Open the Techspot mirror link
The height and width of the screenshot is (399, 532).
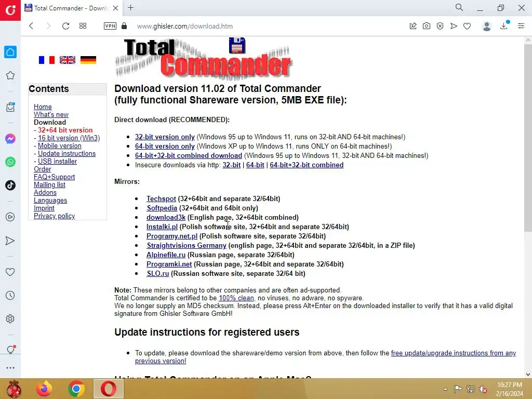161,199
